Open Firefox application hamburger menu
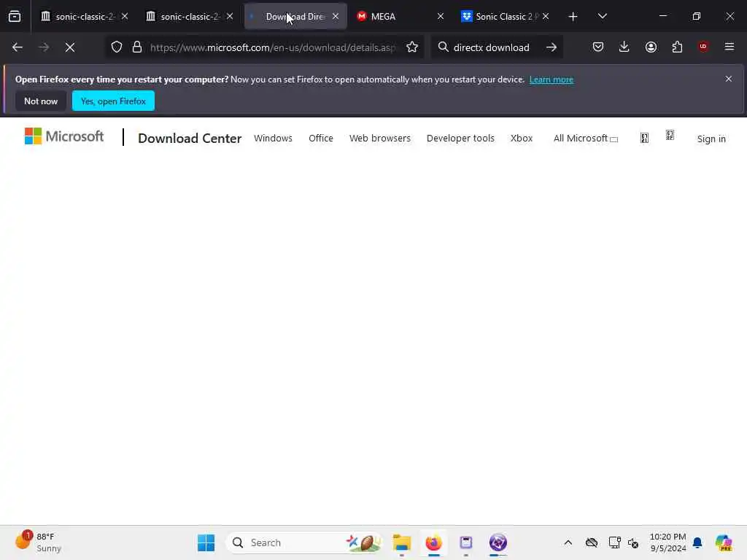747x560 pixels. click(x=729, y=47)
